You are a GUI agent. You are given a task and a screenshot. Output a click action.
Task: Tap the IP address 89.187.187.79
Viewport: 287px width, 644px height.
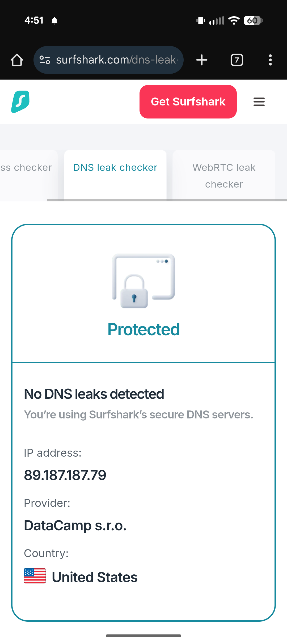click(65, 475)
